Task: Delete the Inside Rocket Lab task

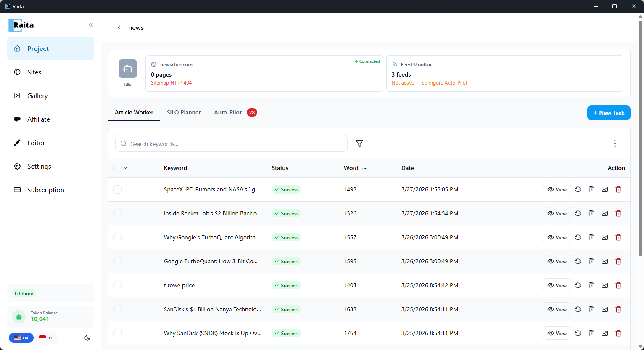Action: pyautogui.click(x=618, y=213)
